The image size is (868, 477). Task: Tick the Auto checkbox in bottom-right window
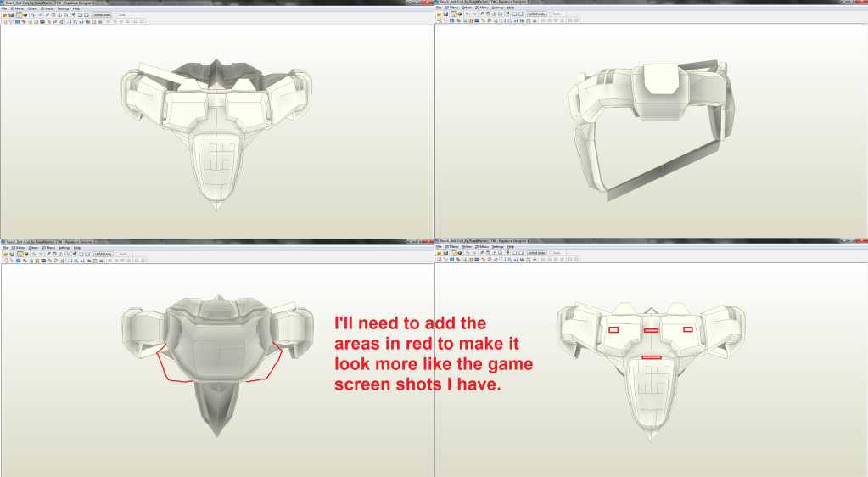click(x=551, y=253)
